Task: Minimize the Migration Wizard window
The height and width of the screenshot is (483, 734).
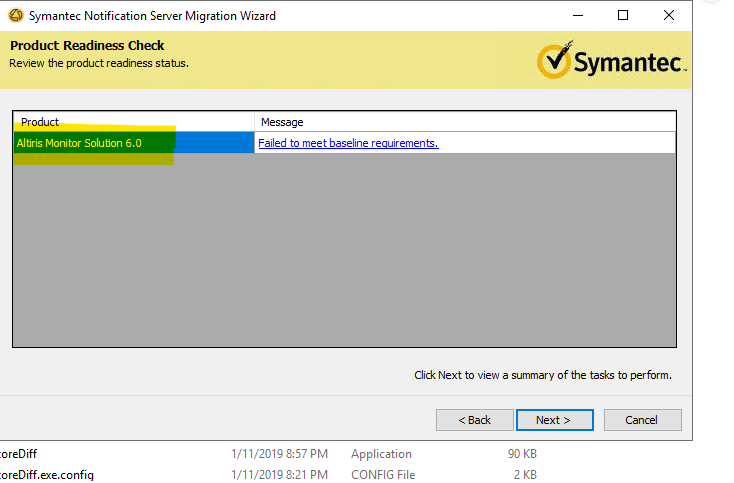Action: coord(577,16)
